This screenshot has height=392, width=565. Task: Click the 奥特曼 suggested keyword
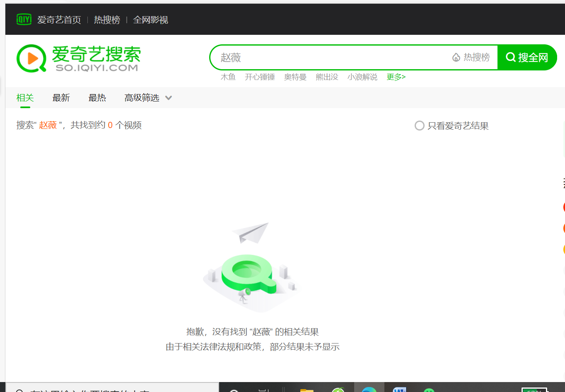click(x=295, y=77)
